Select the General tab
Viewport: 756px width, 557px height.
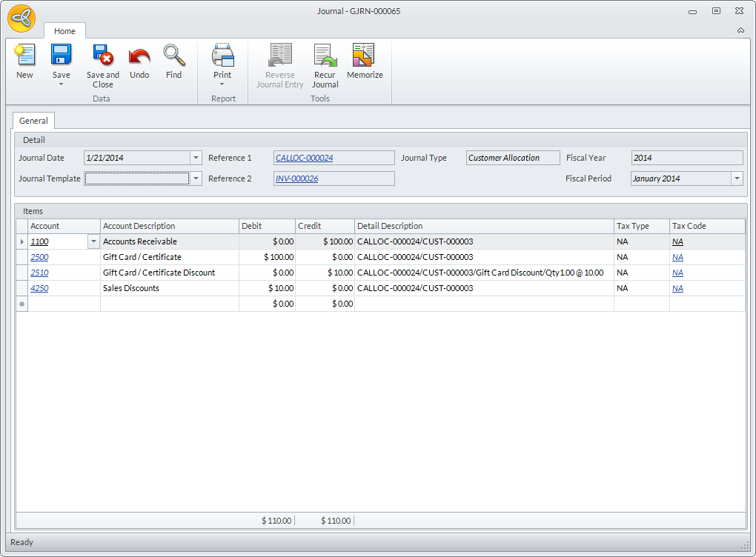click(x=33, y=121)
